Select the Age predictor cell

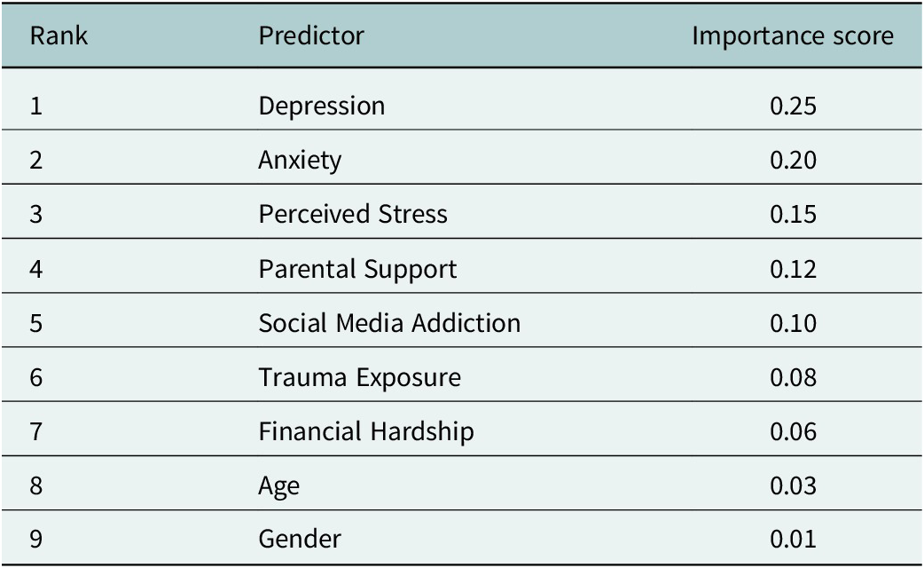click(278, 487)
